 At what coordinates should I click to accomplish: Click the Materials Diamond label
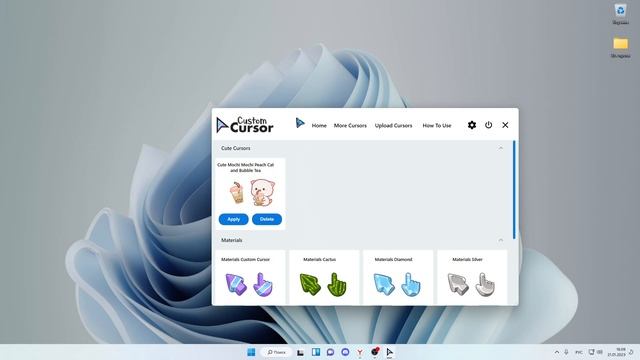pos(393,259)
